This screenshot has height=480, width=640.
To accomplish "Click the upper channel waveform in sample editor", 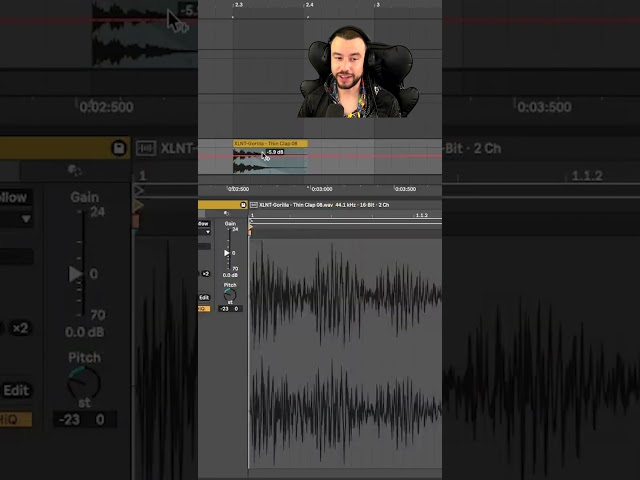I will [345, 294].
